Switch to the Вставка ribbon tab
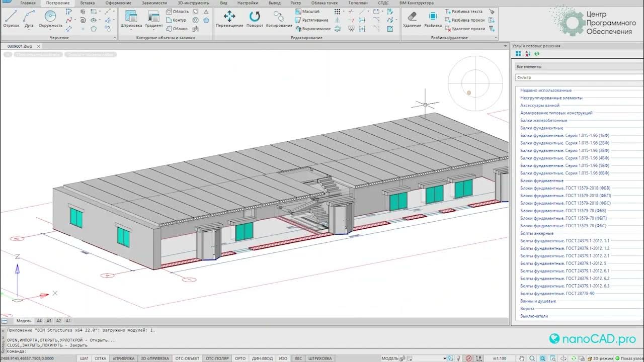 tap(88, 3)
